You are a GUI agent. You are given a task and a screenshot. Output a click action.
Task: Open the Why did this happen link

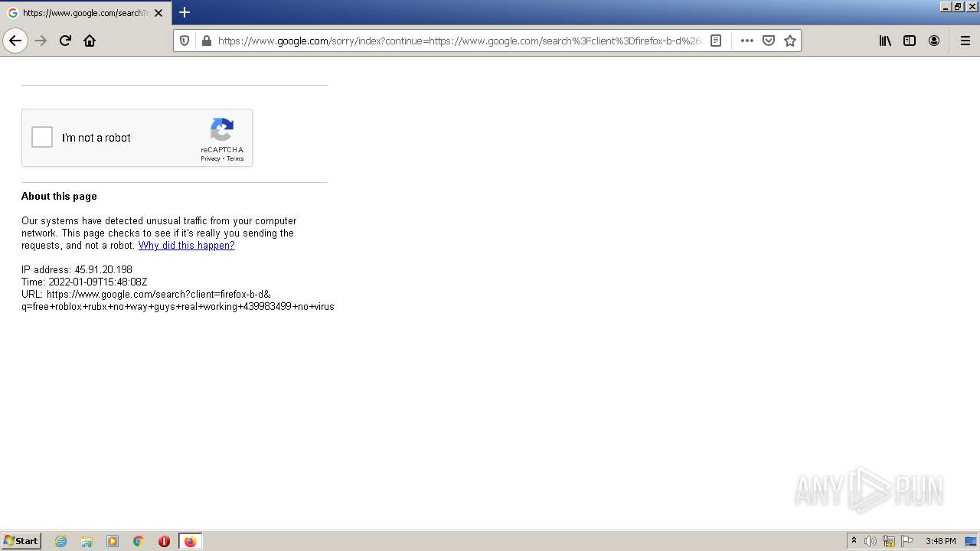pos(186,246)
